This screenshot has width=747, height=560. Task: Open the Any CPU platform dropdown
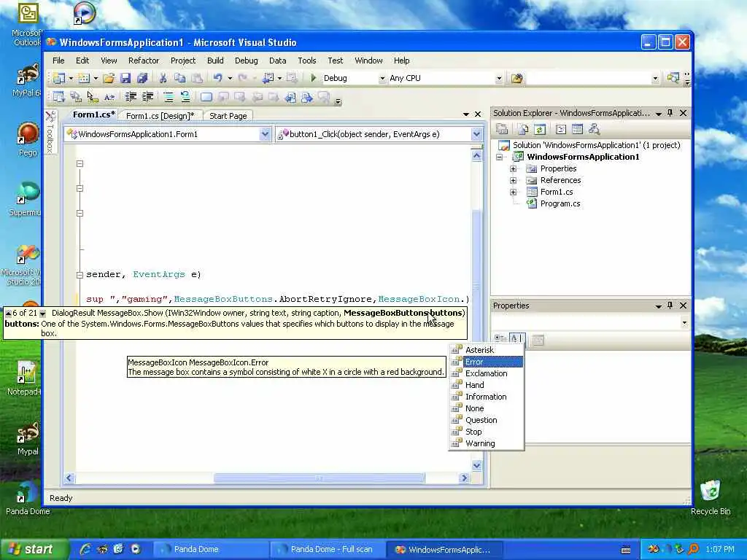[x=499, y=78]
